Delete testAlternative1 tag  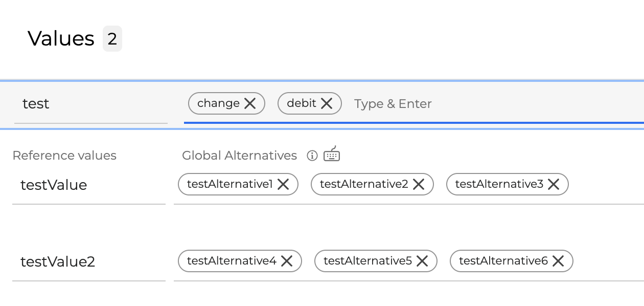pos(283,184)
